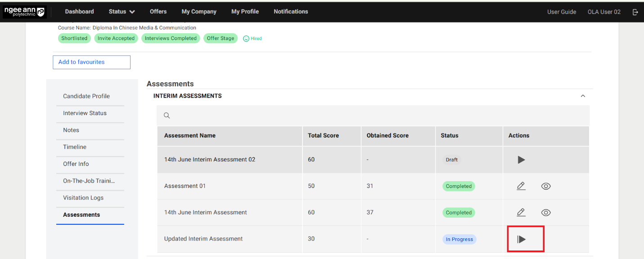The image size is (644, 259).
Task: Edit the 14th June Interim Assessment
Action: click(521, 213)
